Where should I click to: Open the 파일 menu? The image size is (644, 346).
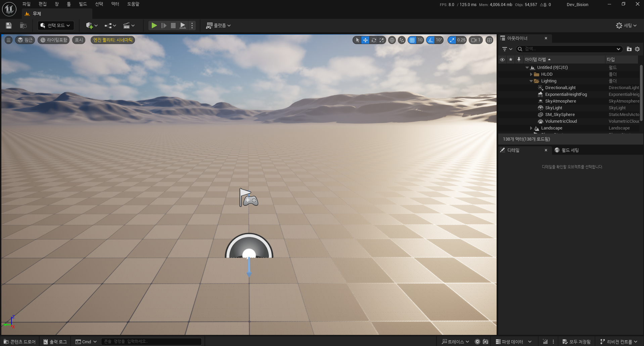coord(27,4)
